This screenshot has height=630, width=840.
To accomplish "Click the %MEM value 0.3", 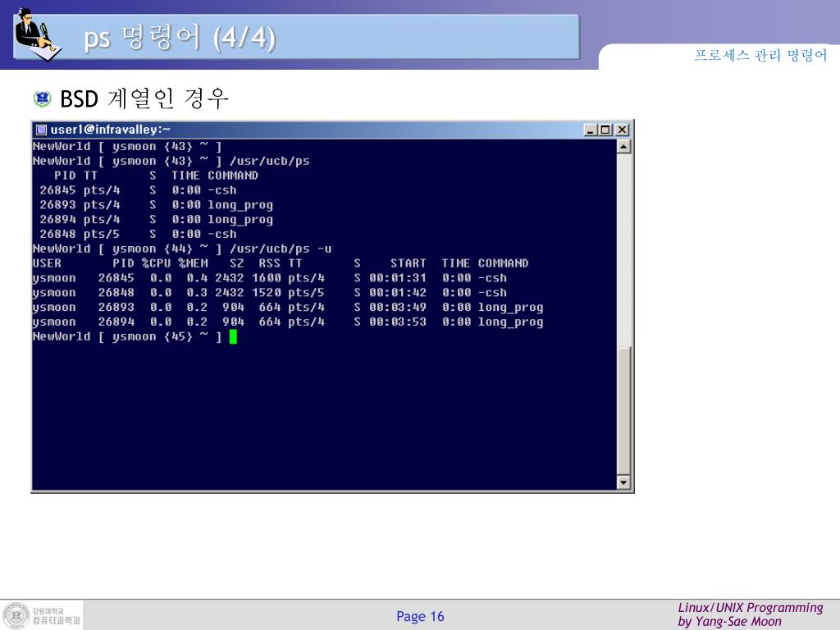I will pyautogui.click(x=197, y=293).
